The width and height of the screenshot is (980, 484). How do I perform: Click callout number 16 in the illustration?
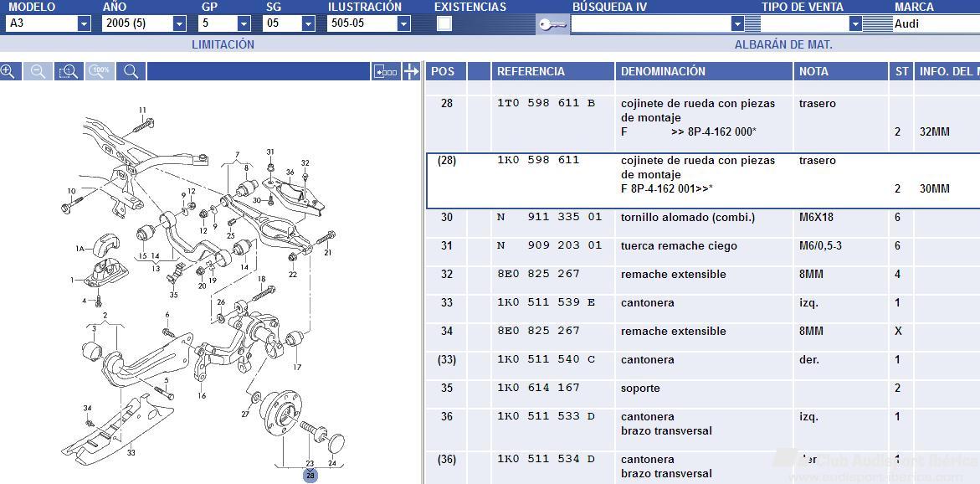202,395
